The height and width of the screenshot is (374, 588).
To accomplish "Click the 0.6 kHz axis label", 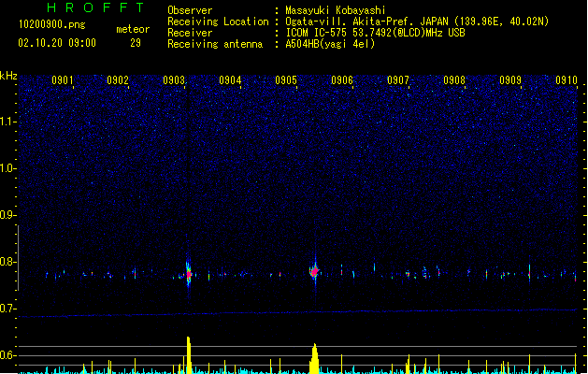I will tap(8, 355).
